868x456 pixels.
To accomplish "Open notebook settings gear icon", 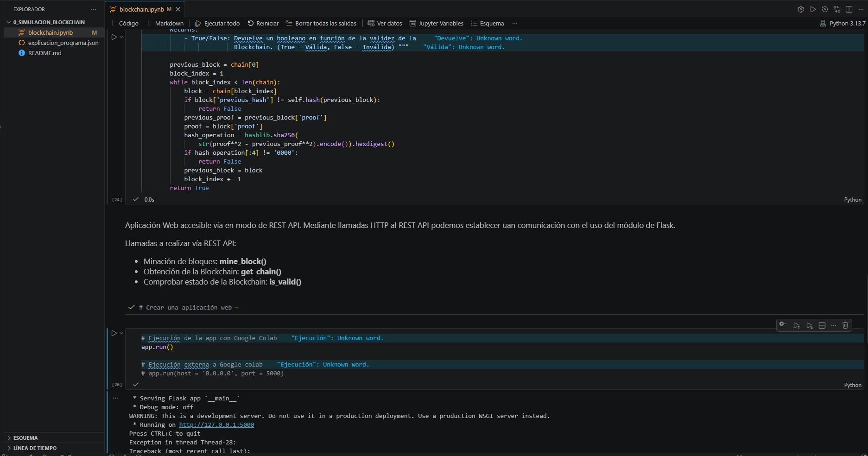I will pos(800,9).
